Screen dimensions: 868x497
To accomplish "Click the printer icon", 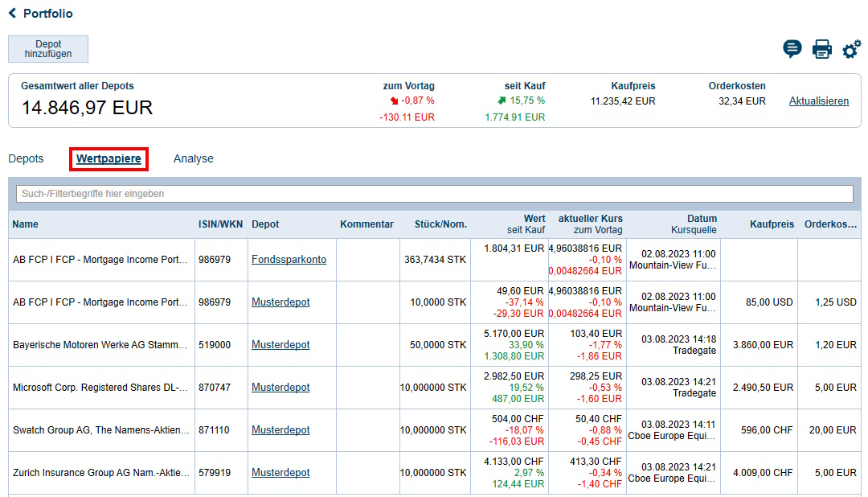I will tap(822, 49).
